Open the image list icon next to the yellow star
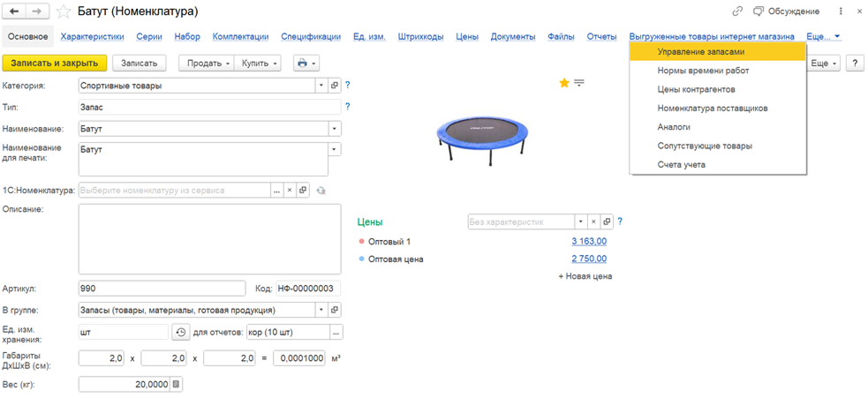The width and height of the screenshot is (868, 398). point(579,83)
